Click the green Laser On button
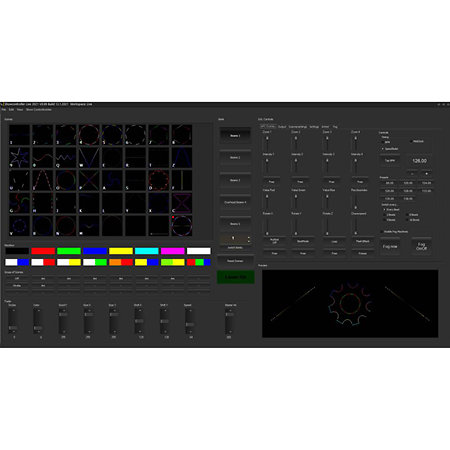 coord(236,277)
